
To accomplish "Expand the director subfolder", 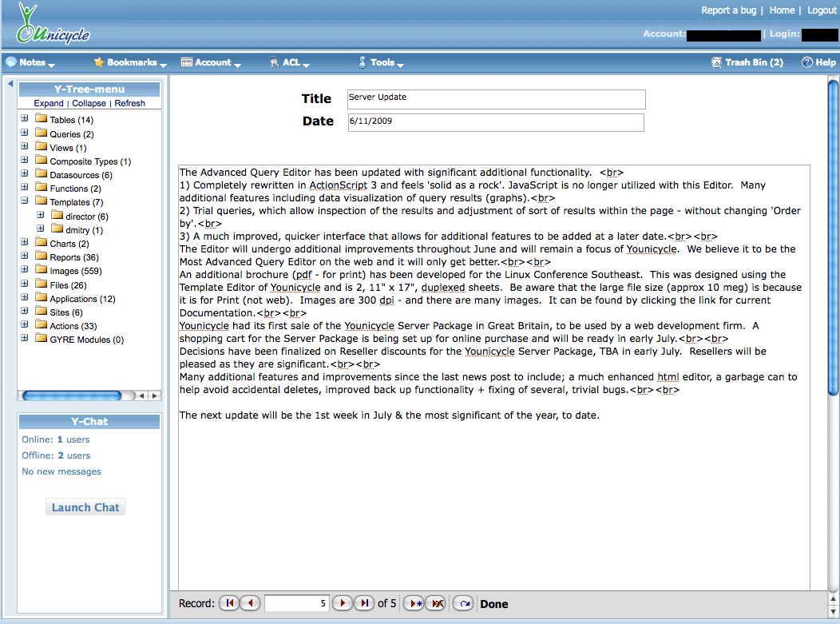I will point(41,215).
